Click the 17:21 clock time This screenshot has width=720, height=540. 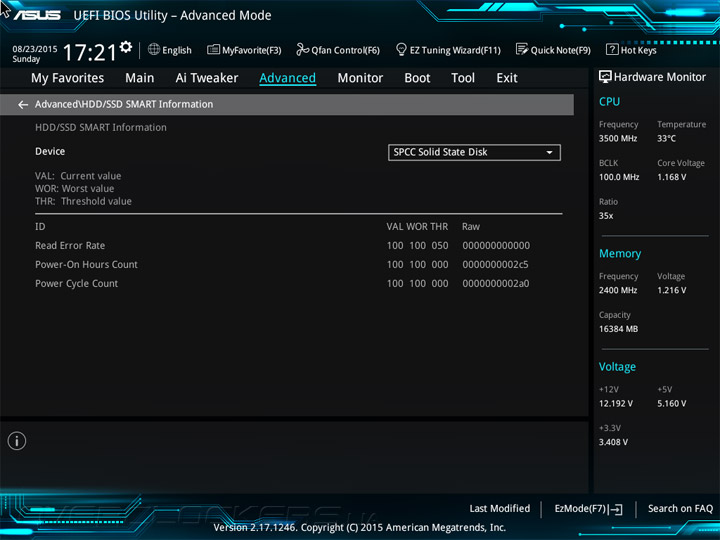coord(90,52)
